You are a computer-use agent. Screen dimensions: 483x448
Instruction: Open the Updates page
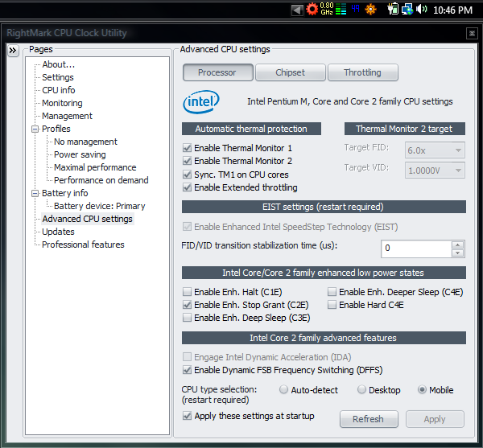(58, 232)
